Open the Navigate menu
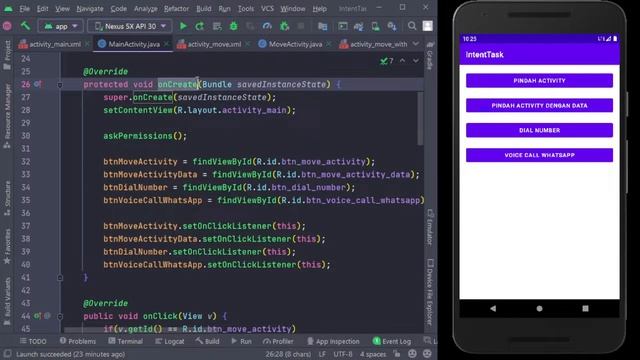640x360 pixels. tap(90, 9)
